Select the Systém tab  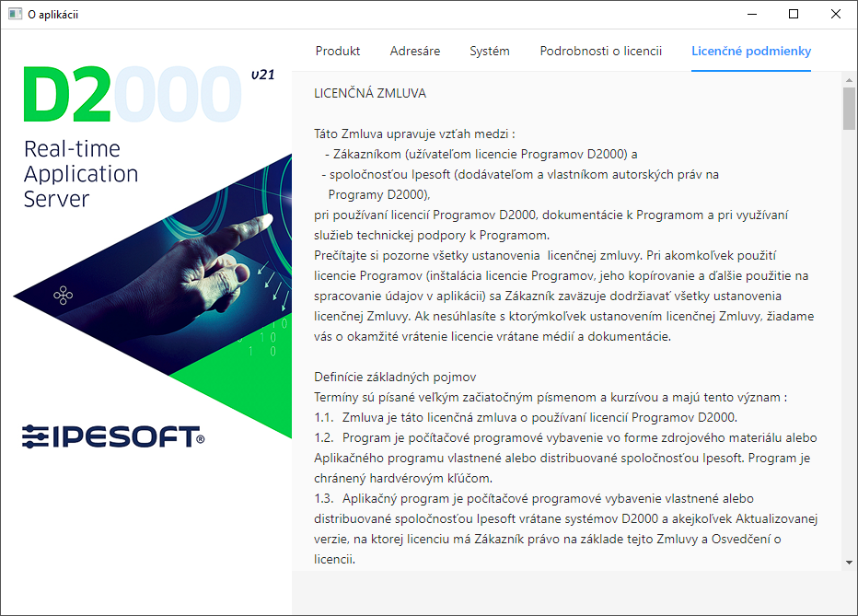tap(490, 51)
